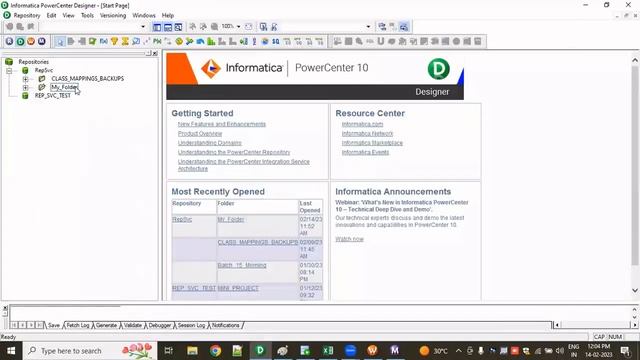This screenshot has width=640, height=360.
Task: Open New Features and Enhancements link
Action: (x=222, y=124)
